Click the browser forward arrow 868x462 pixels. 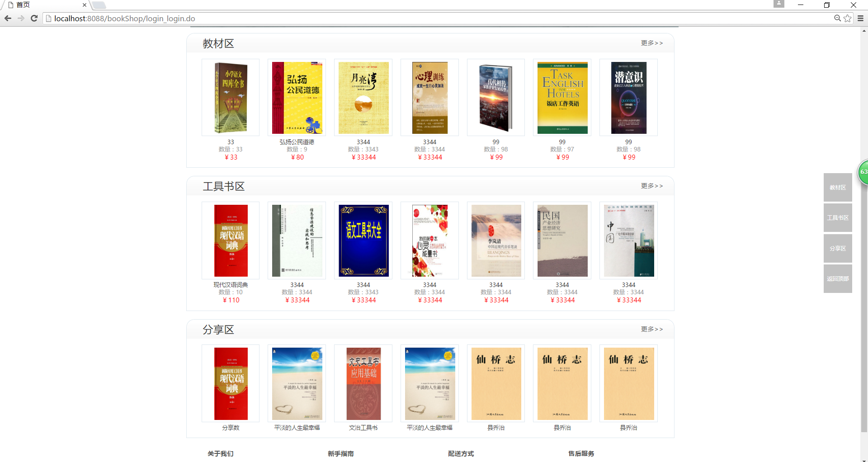21,18
